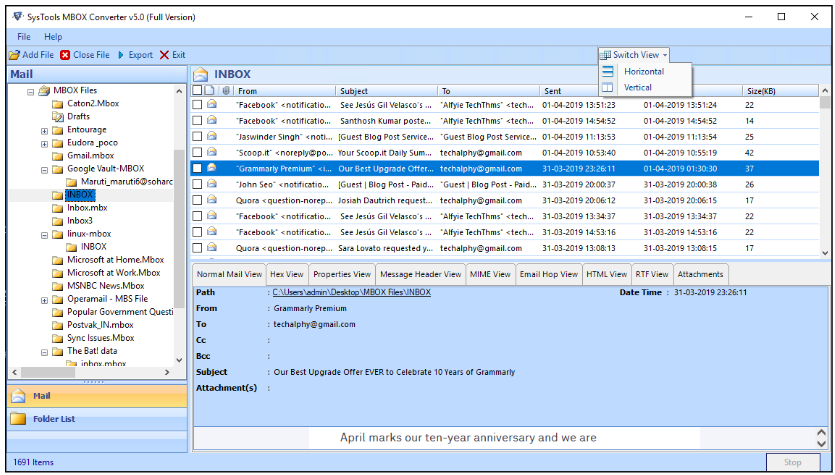The height and width of the screenshot is (475, 835).
Task: Click Gmail.mbox folder icon
Action: tap(58, 156)
